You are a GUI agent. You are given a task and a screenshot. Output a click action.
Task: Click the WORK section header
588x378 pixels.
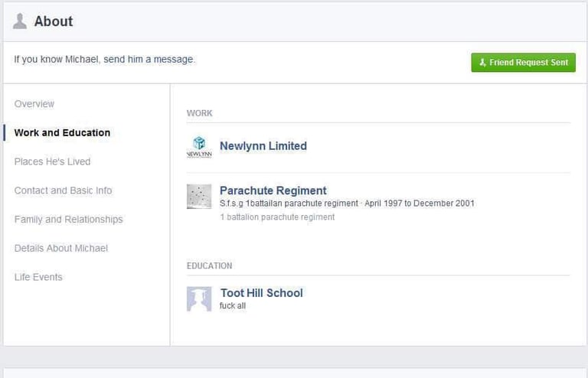point(200,113)
